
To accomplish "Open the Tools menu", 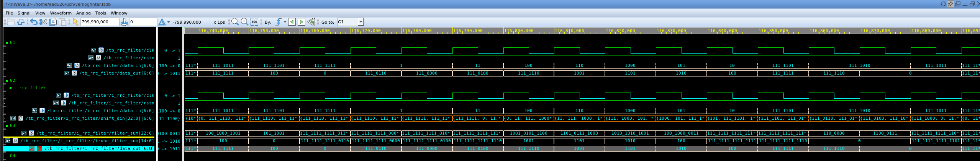I will coord(100,13).
